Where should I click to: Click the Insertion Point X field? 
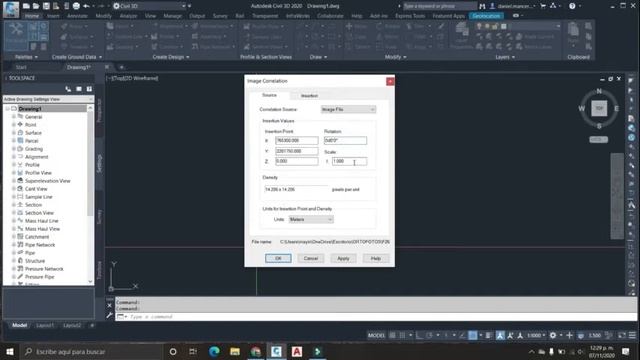point(297,140)
